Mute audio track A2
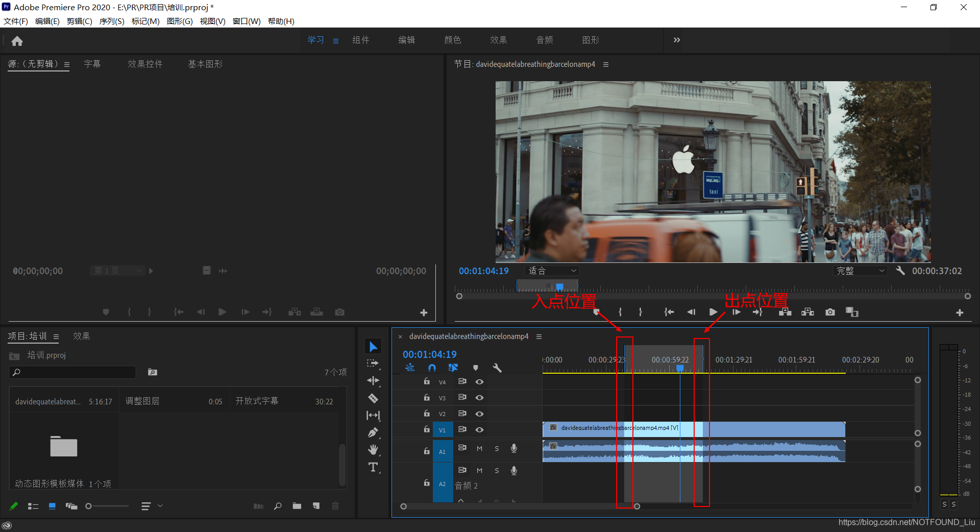Screen dimensions: 980x532 479,471
